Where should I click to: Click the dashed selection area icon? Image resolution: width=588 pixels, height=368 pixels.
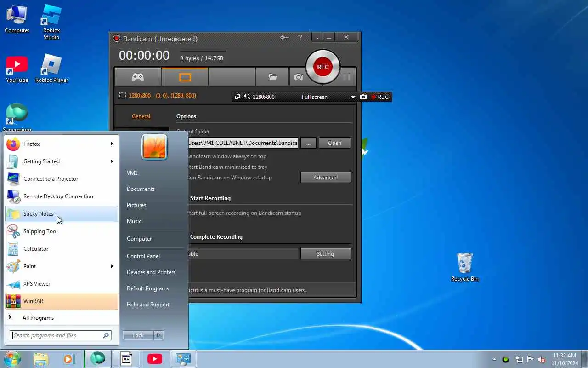(x=123, y=95)
